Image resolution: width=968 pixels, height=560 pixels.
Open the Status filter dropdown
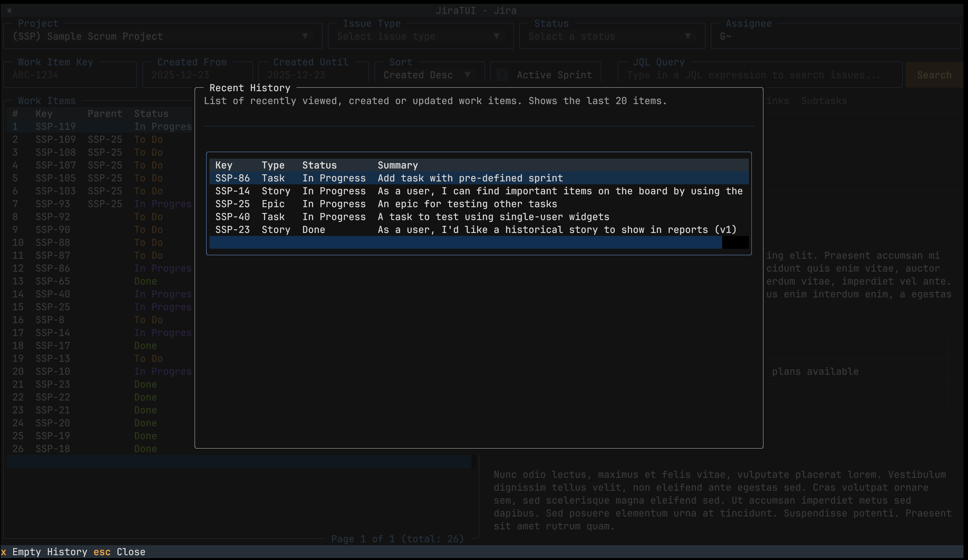[x=612, y=36]
